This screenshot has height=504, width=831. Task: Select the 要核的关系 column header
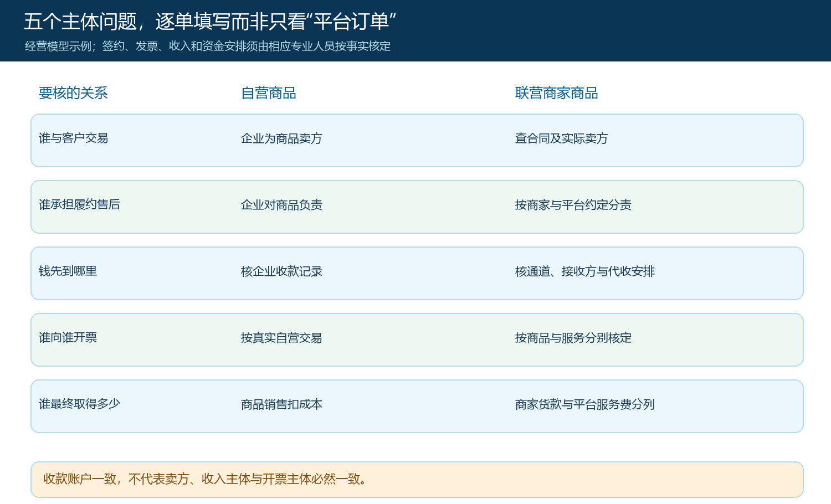pyautogui.click(x=73, y=93)
